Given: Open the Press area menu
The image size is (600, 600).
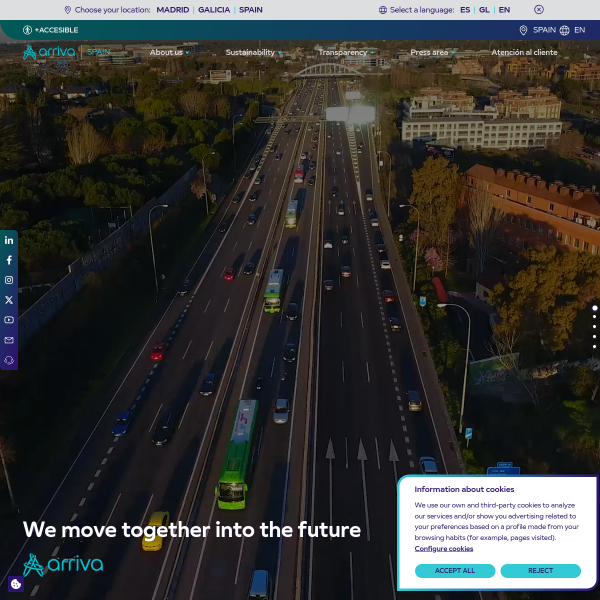Looking at the screenshot, I should tap(432, 52).
